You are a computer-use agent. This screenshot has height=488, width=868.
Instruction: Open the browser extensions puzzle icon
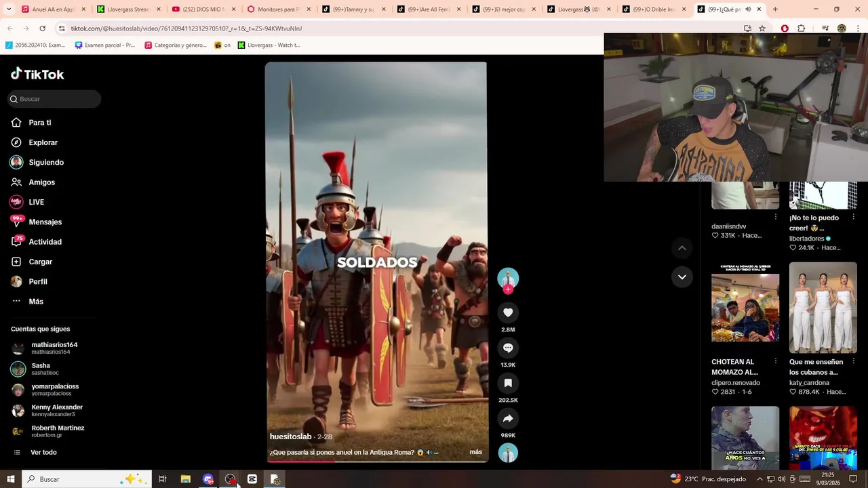pyautogui.click(x=802, y=28)
